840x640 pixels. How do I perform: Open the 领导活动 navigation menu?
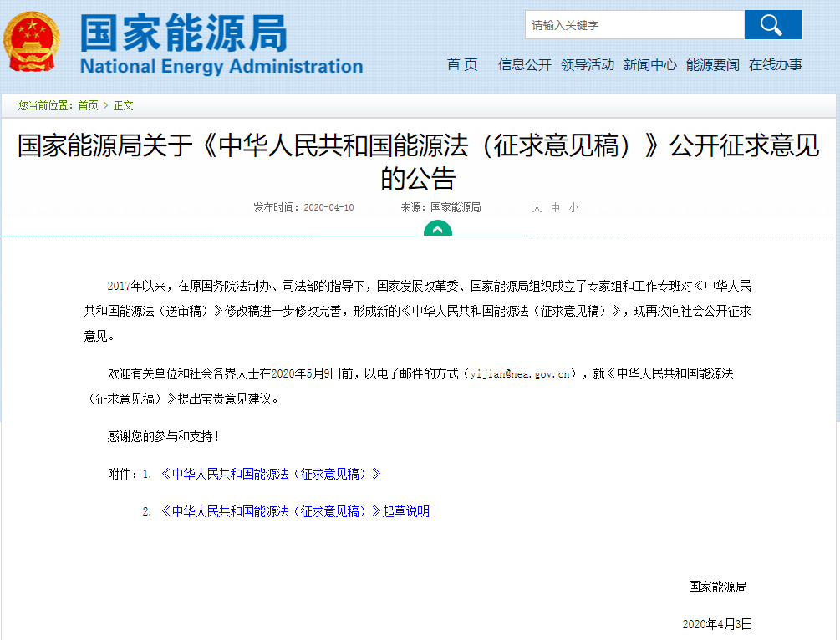pos(587,65)
